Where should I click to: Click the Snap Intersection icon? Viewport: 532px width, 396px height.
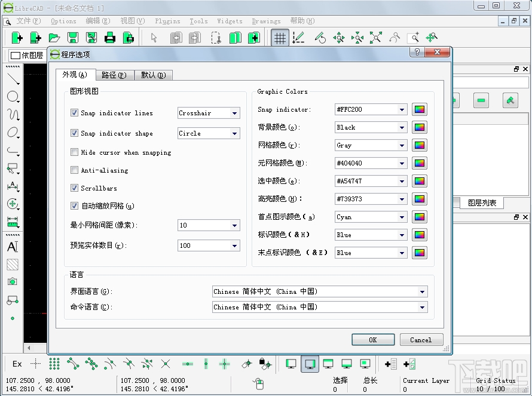(x=165, y=364)
